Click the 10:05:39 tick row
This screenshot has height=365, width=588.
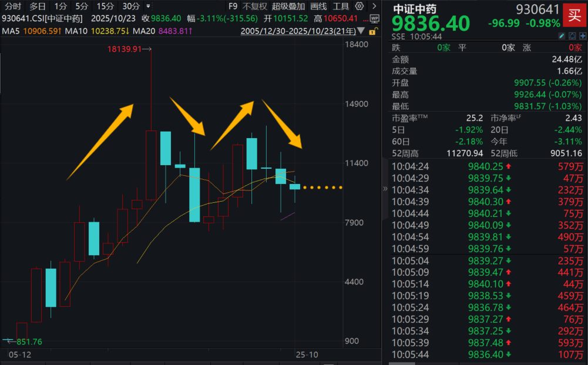(x=487, y=343)
